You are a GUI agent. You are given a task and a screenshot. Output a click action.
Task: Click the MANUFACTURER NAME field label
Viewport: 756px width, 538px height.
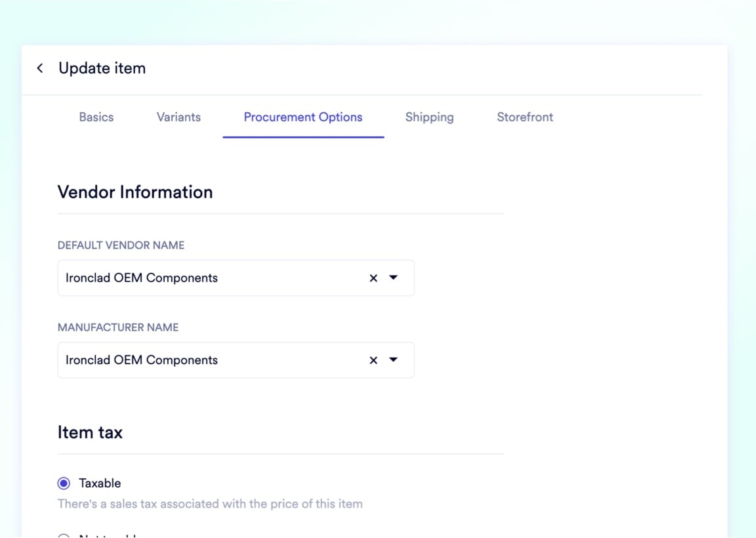pyautogui.click(x=118, y=327)
